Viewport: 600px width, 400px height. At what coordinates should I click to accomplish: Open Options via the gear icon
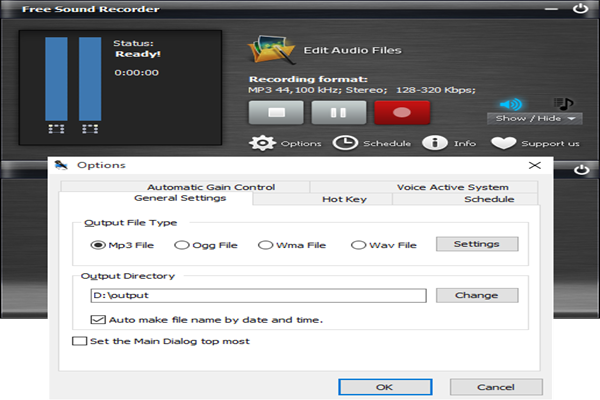[262, 143]
